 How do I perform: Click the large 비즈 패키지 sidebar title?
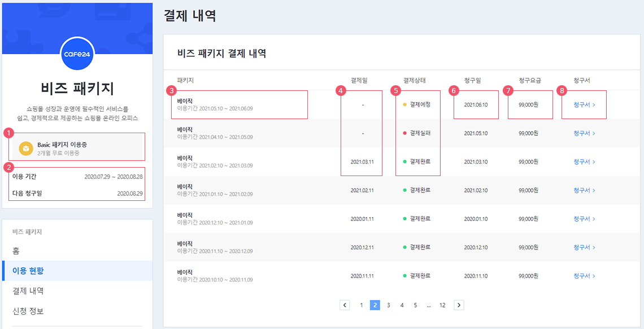(77, 89)
